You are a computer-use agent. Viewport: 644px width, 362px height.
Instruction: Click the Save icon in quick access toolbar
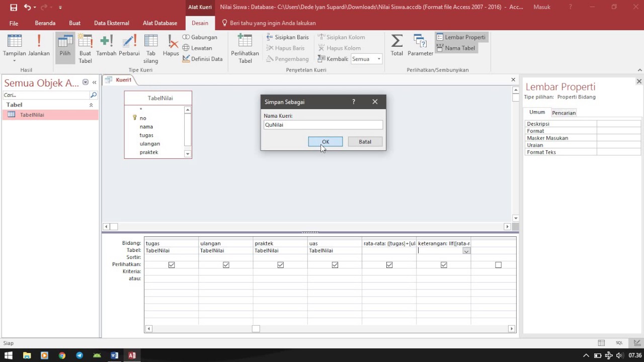[x=14, y=8]
